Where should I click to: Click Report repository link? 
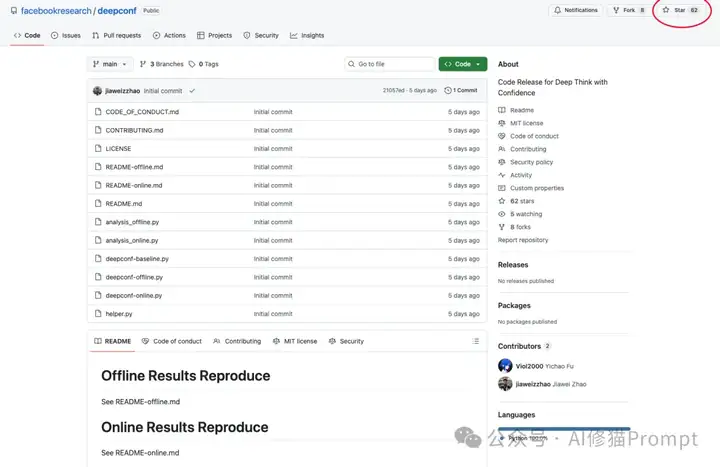(523, 240)
